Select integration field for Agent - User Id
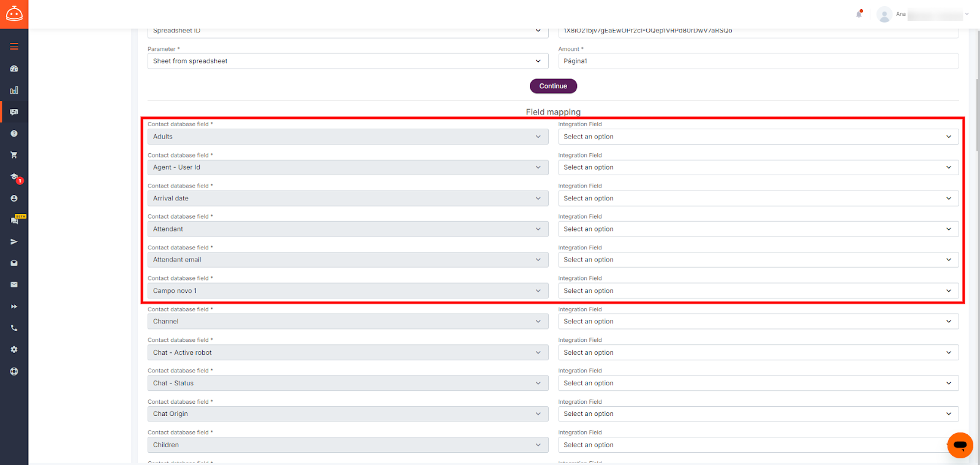Viewport: 980px width, 465px height. point(758,167)
